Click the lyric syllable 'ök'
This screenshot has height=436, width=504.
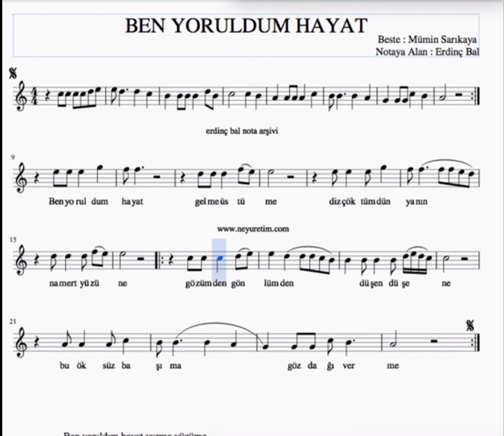[81, 366]
